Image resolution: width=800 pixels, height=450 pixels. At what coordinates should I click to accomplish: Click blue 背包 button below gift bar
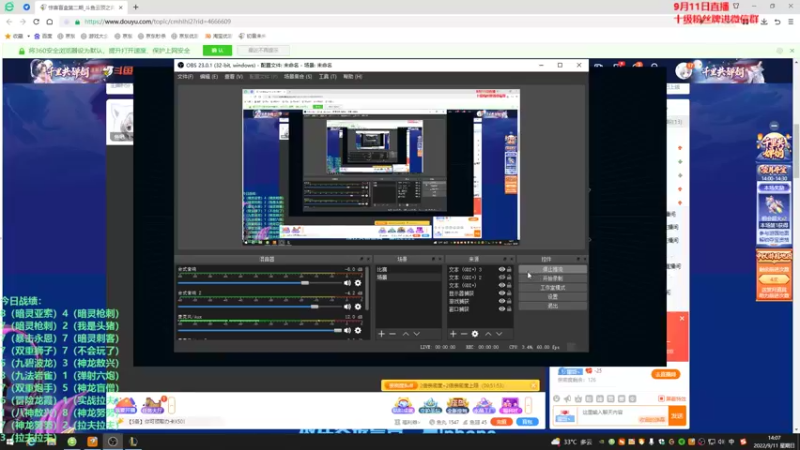pos(527,422)
